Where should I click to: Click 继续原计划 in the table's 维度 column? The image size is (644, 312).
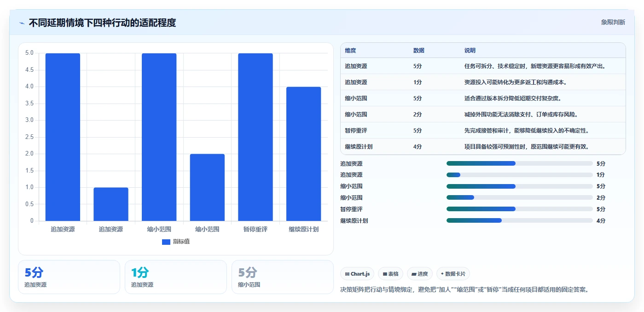pyautogui.click(x=359, y=147)
